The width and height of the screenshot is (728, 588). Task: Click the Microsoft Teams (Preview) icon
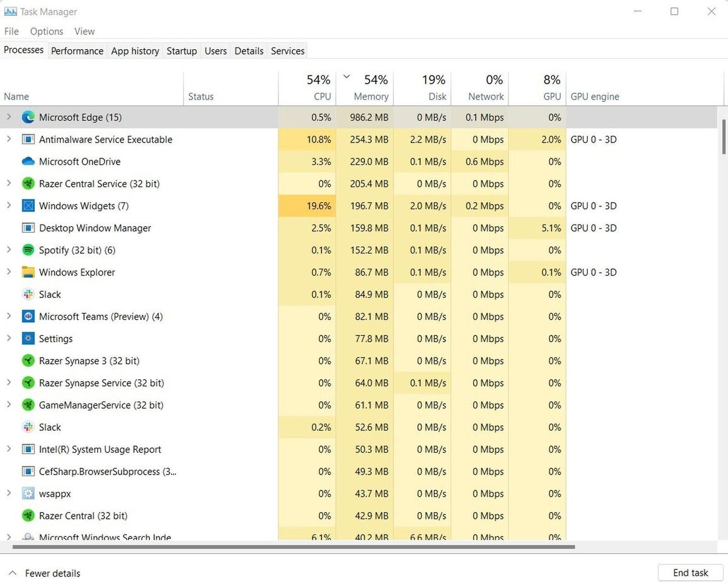tap(28, 317)
